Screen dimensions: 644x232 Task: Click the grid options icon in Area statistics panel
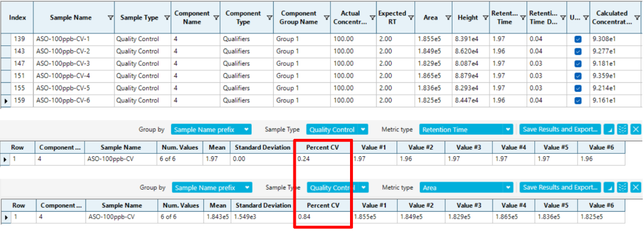coord(623,187)
